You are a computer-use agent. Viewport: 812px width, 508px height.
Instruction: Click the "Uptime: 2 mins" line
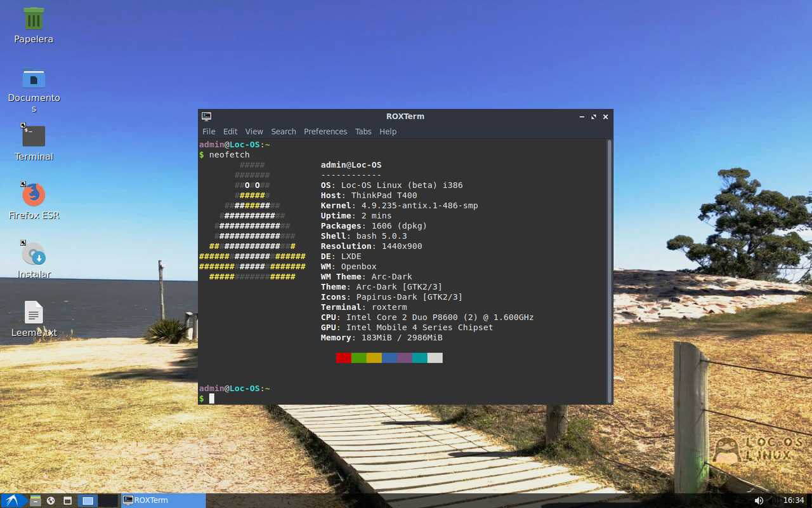(x=357, y=216)
